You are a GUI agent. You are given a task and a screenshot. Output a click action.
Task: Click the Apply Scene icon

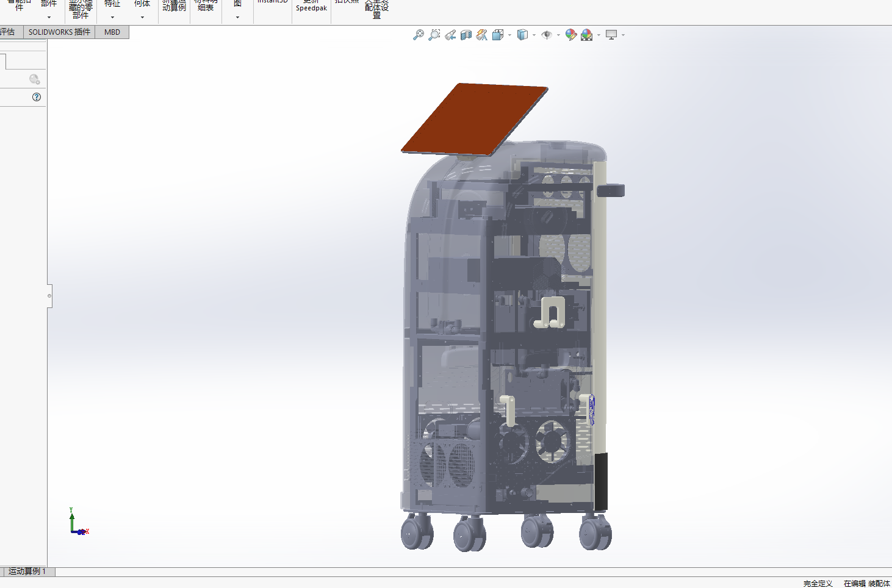(586, 35)
